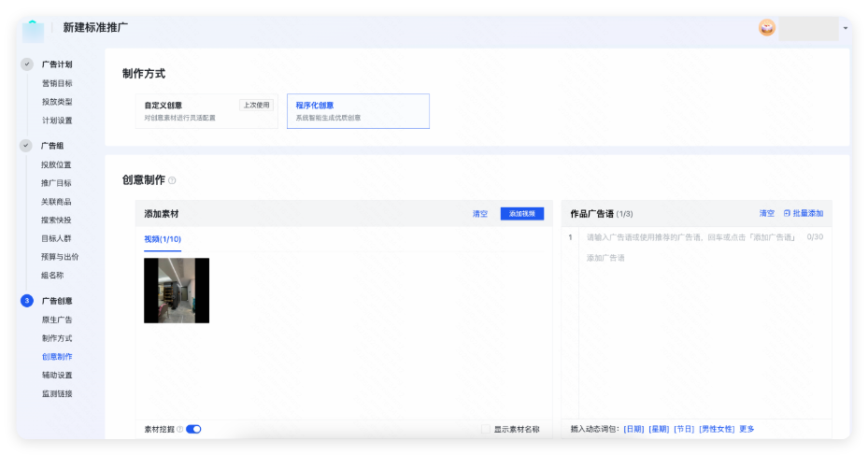
Task: Go to 制作方式 in the sidebar
Action: pyautogui.click(x=57, y=338)
